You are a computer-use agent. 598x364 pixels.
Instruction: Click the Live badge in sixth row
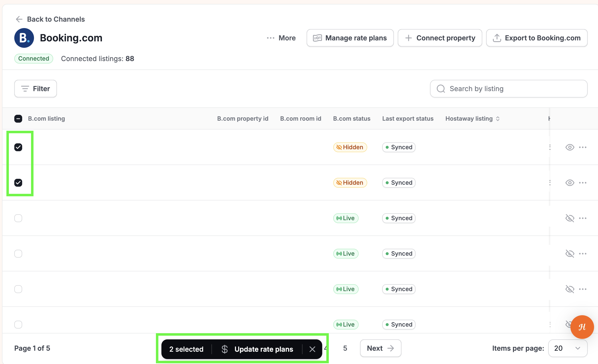point(346,325)
